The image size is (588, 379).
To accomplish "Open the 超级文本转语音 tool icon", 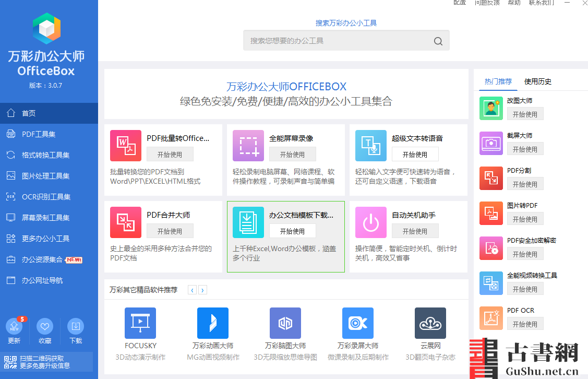I will point(371,146).
